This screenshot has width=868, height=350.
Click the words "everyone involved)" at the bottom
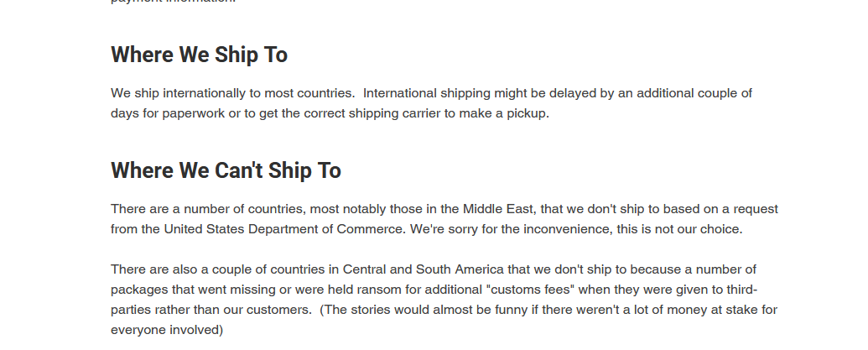[167, 330]
